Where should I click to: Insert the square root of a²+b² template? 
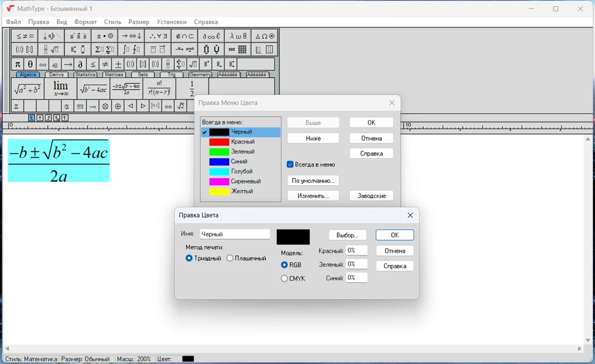(x=28, y=89)
